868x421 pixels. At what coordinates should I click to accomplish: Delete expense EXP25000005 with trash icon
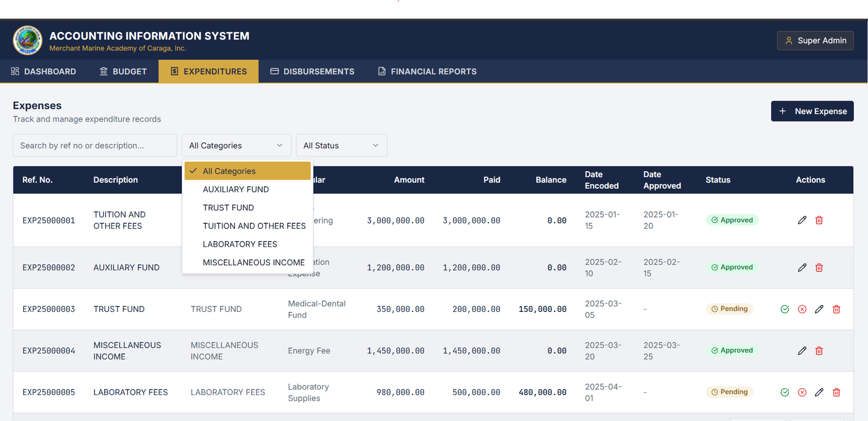pyautogui.click(x=836, y=392)
